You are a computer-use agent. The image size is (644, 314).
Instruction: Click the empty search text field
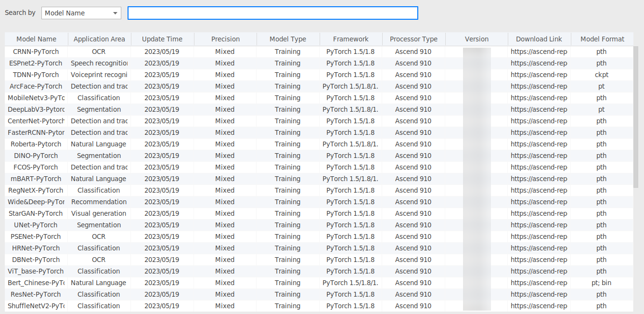(x=272, y=13)
